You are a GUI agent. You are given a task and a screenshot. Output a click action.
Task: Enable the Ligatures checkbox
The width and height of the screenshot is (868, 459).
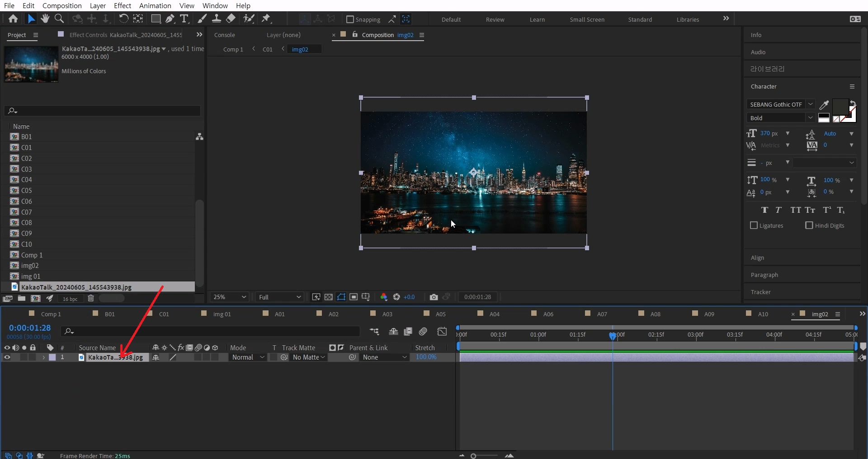pyautogui.click(x=754, y=225)
